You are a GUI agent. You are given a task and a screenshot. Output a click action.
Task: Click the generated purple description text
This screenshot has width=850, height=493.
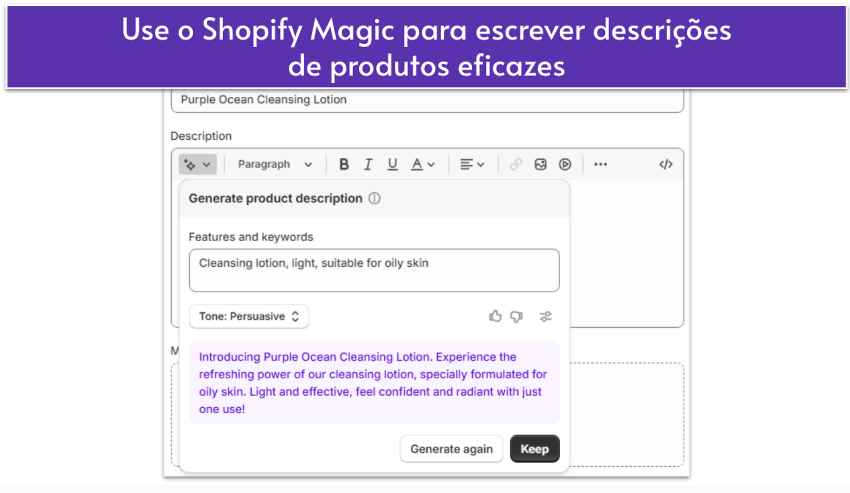pyautogui.click(x=373, y=383)
